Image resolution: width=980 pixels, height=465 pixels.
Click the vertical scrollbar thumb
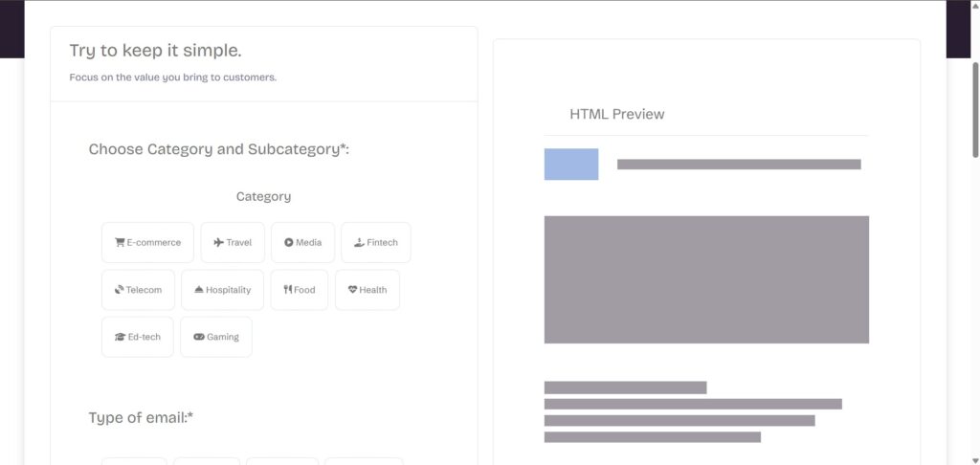click(975, 109)
